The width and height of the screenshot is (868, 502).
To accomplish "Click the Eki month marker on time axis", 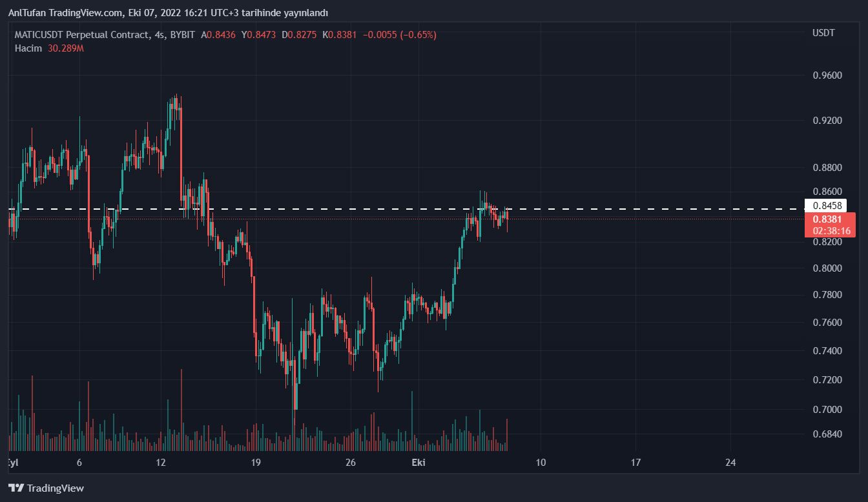I will pos(418,463).
